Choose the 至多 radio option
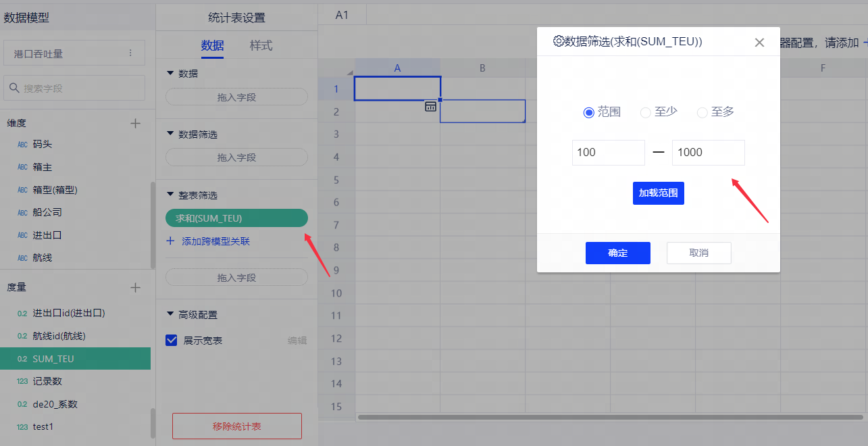The image size is (868, 446). (x=702, y=113)
